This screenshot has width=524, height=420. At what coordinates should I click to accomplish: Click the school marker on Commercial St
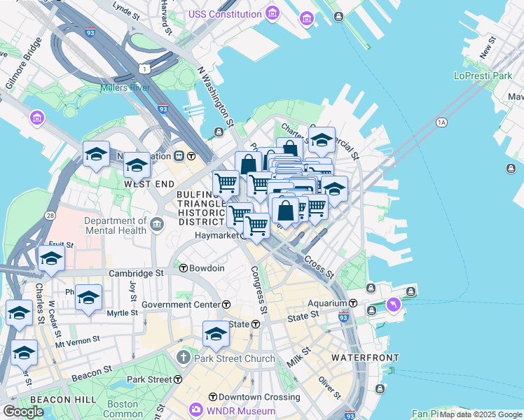322,141
